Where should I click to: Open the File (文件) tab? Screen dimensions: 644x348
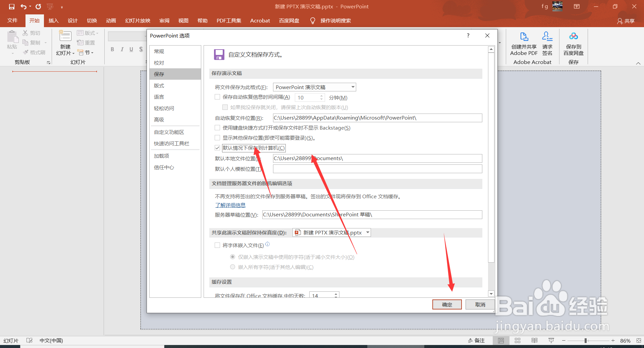[x=12, y=20]
